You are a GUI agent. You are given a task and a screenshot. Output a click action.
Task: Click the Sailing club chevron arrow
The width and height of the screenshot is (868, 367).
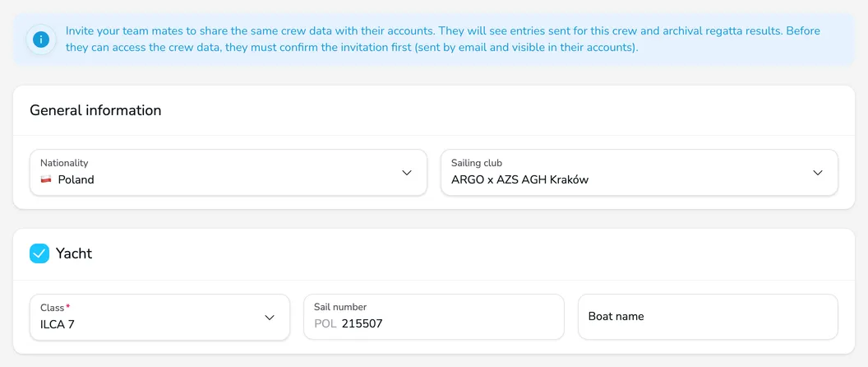coord(818,173)
